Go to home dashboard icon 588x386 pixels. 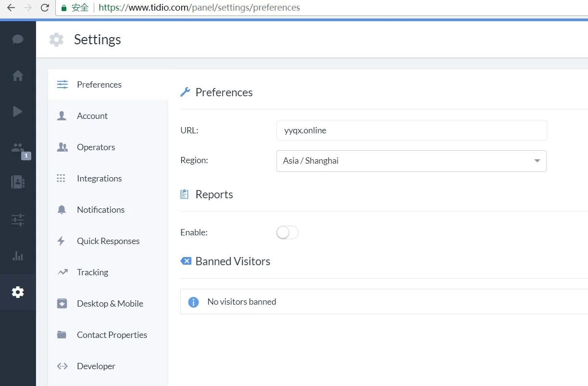(18, 76)
